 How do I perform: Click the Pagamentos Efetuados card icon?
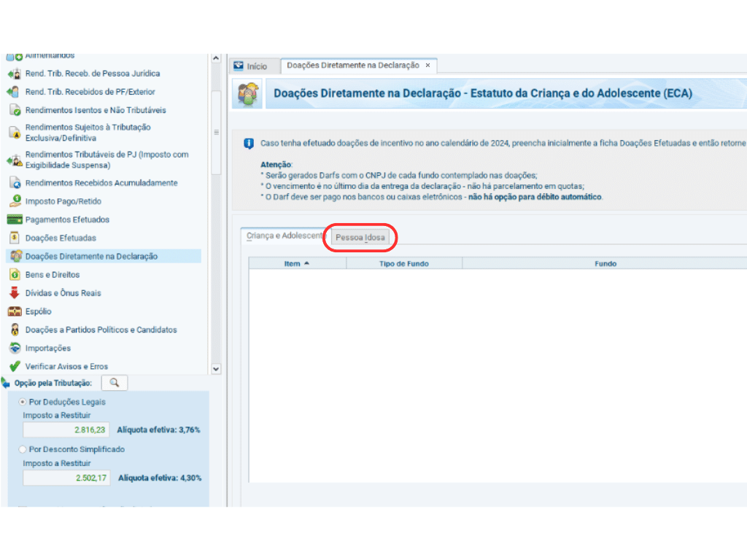13,219
